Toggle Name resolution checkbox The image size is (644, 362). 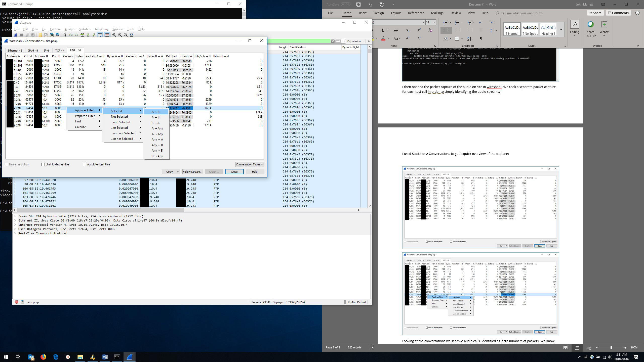[7, 164]
